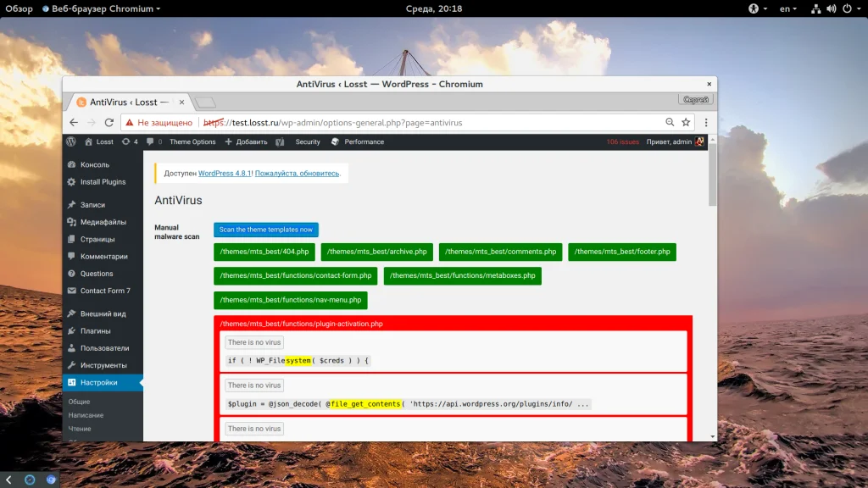Open Обзор activities overview

pos(19,8)
